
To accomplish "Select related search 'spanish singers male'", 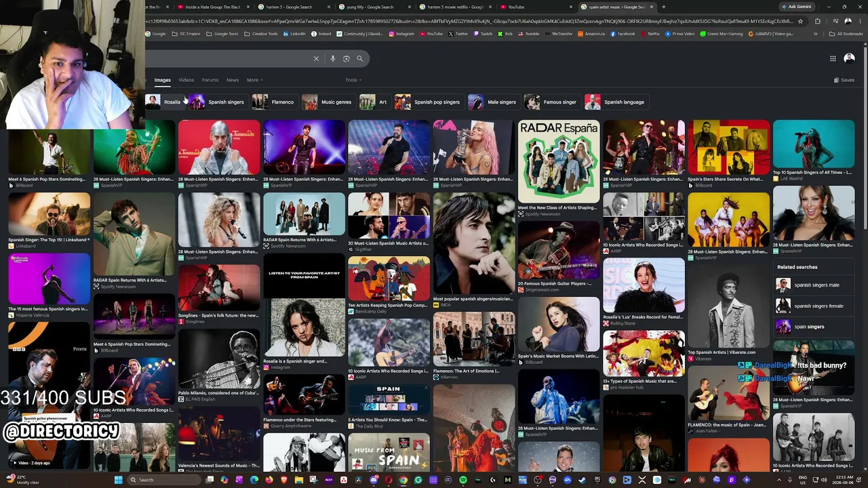I will click(814, 285).
